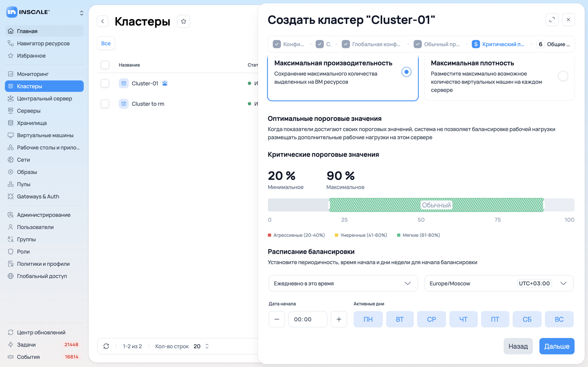
Task: Open Gateways & Auth section
Action: click(x=44, y=196)
